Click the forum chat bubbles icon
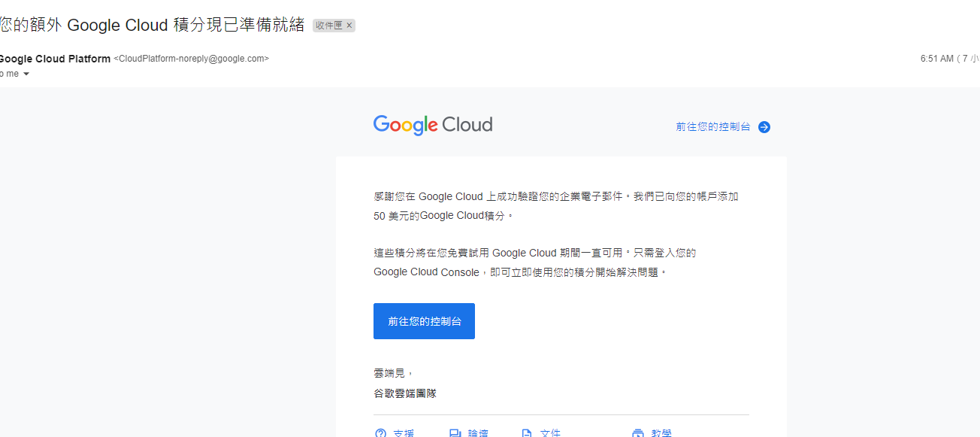 point(455,433)
